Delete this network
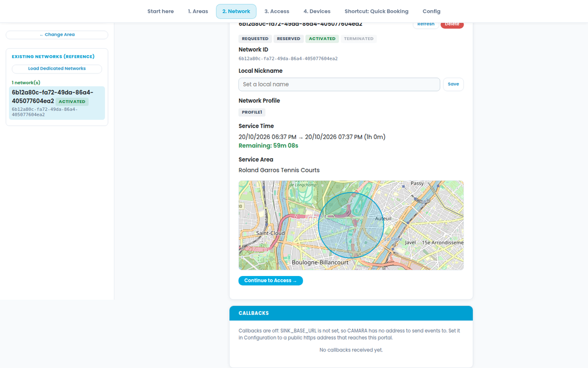Screen dimensions: 588x368 [x=452, y=24]
